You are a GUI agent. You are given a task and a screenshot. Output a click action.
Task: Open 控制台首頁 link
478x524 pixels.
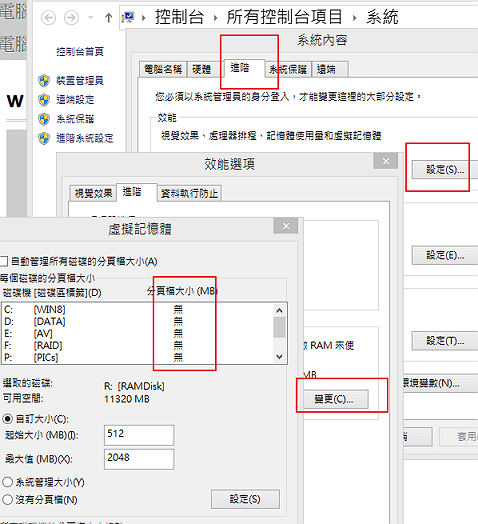coord(80,52)
